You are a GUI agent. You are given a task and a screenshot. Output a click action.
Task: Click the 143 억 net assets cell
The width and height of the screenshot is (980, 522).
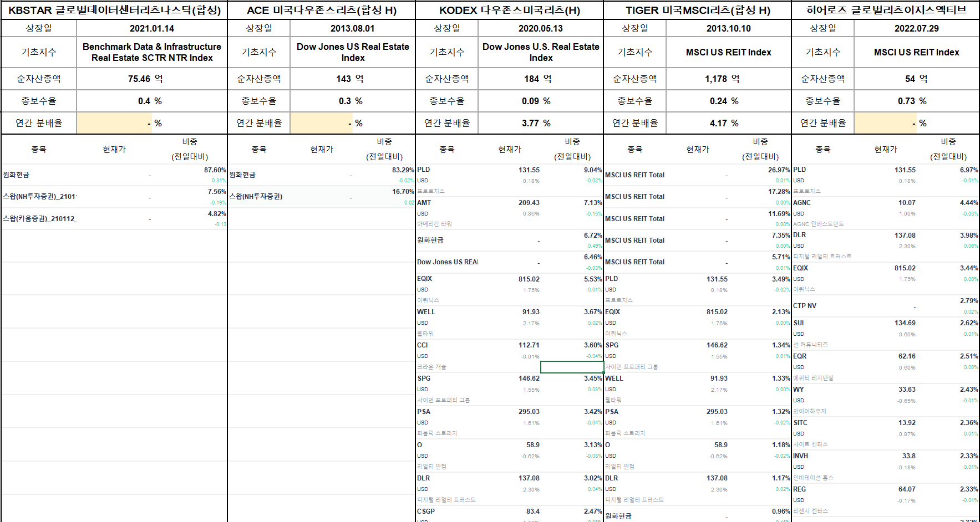[x=353, y=79]
